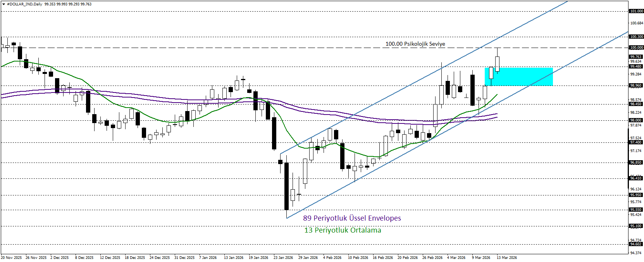The height and width of the screenshot is (262, 644).
Task: Click the OHLC values in chart header
Action: pos(68,4)
